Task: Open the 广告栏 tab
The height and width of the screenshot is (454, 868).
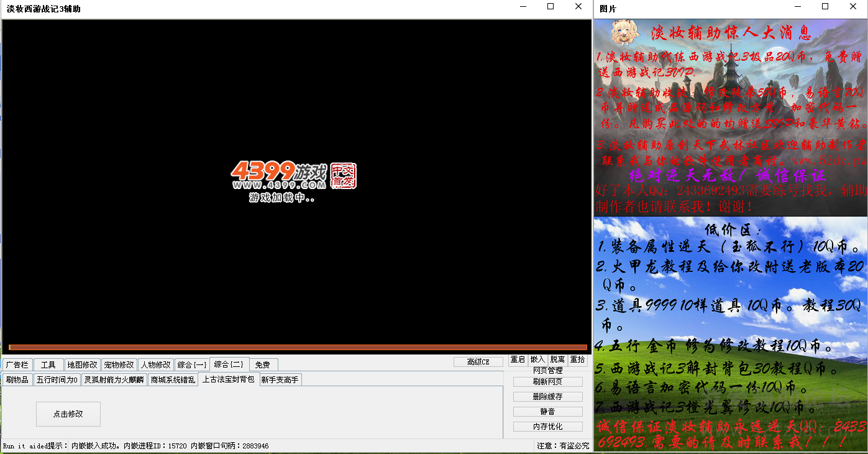Action: pyautogui.click(x=17, y=364)
